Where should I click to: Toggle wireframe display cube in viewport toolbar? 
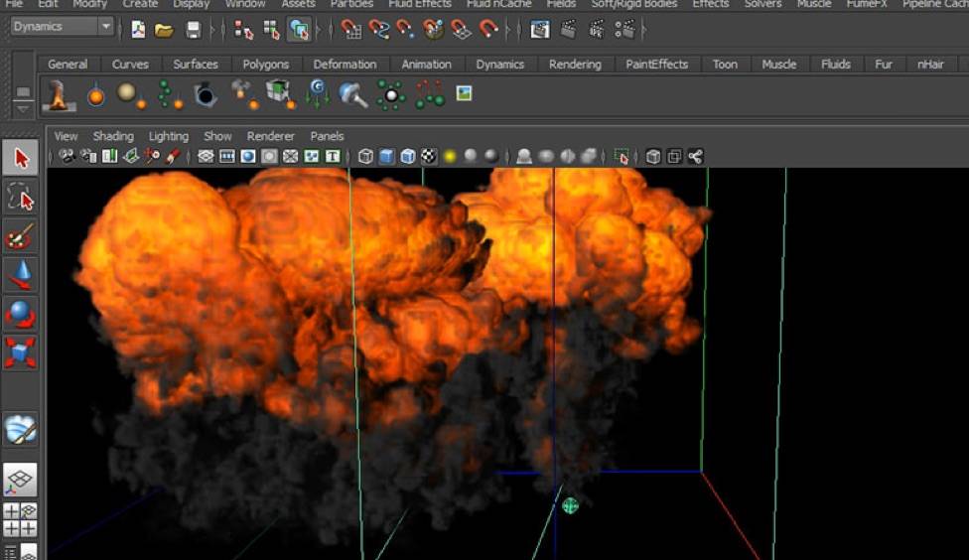[x=365, y=156]
